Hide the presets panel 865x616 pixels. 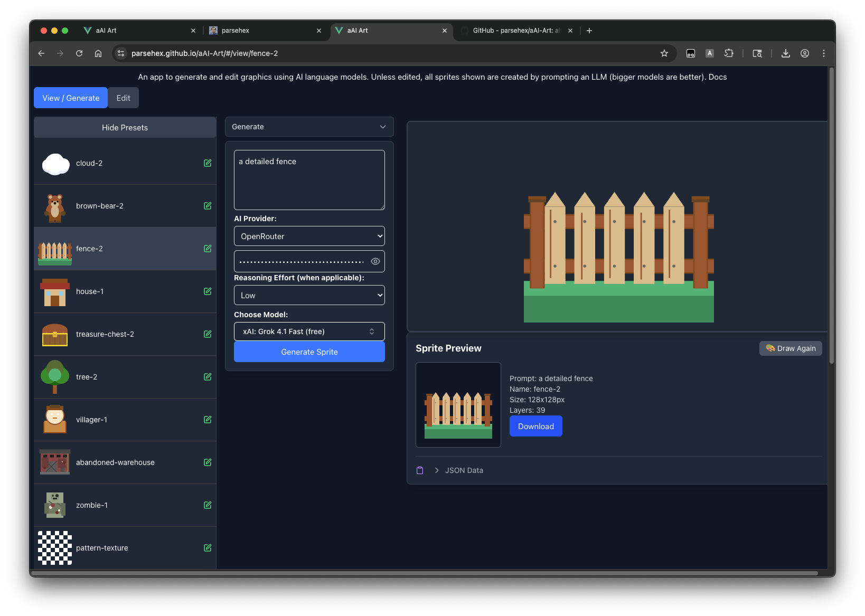(125, 127)
